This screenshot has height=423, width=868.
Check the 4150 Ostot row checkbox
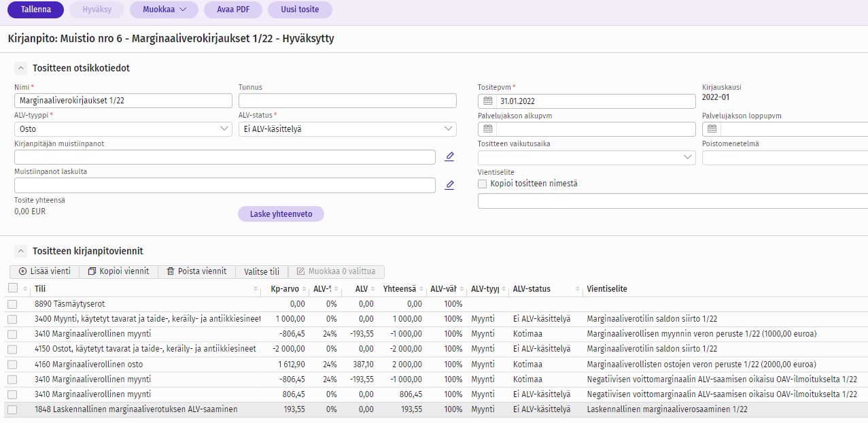click(12, 349)
